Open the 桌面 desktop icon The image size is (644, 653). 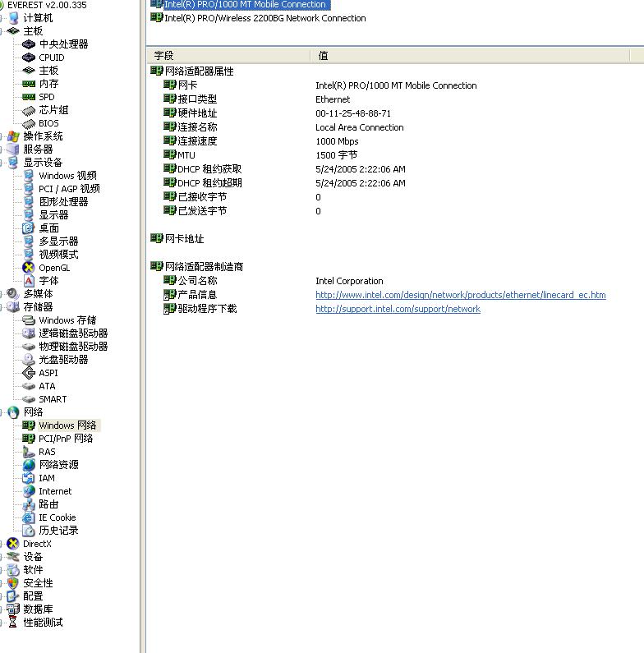[28, 228]
